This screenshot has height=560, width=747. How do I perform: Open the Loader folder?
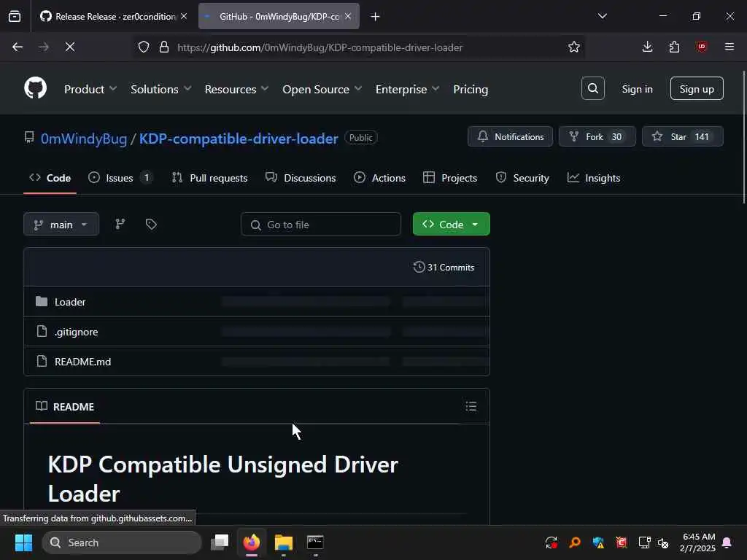click(70, 302)
